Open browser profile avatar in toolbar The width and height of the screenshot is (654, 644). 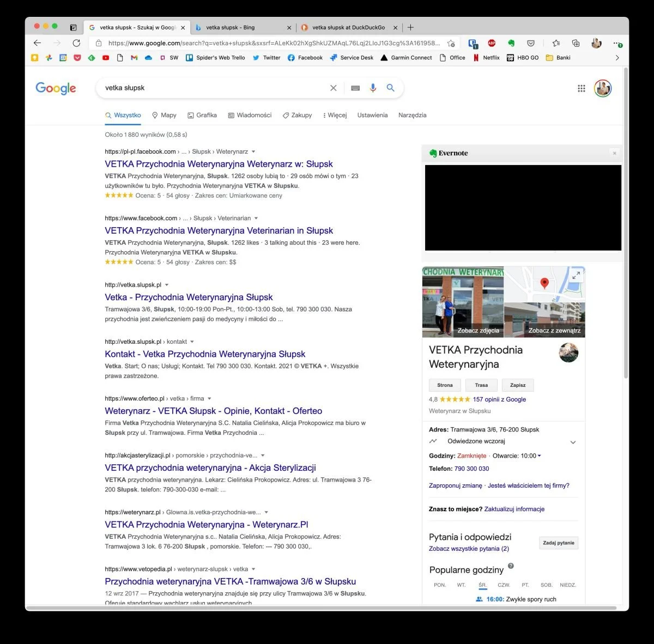click(596, 43)
